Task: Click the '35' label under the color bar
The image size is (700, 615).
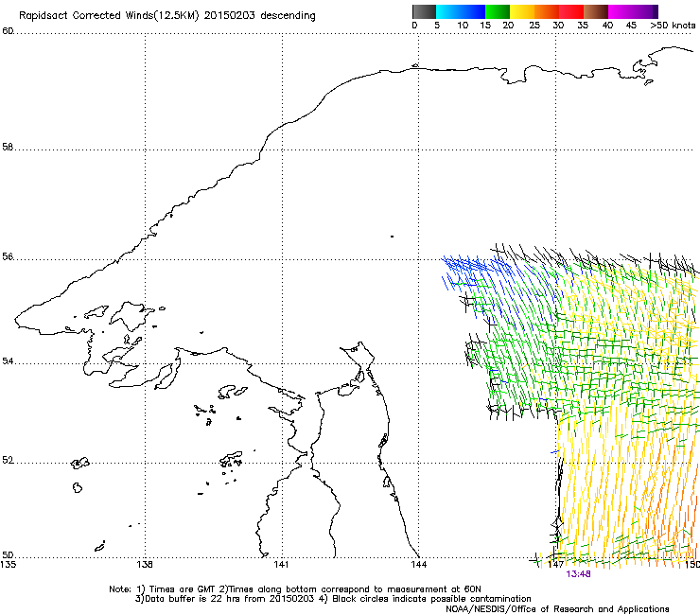Action: pyautogui.click(x=583, y=26)
